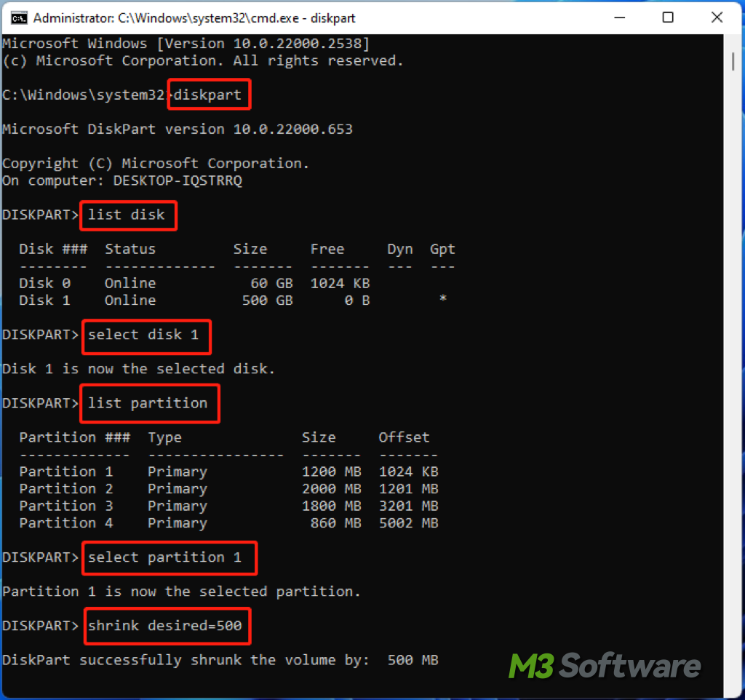The height and width of the screenshot is (700, 745).
Task: Click the '0 B' free value
Action: pos(356,301)
